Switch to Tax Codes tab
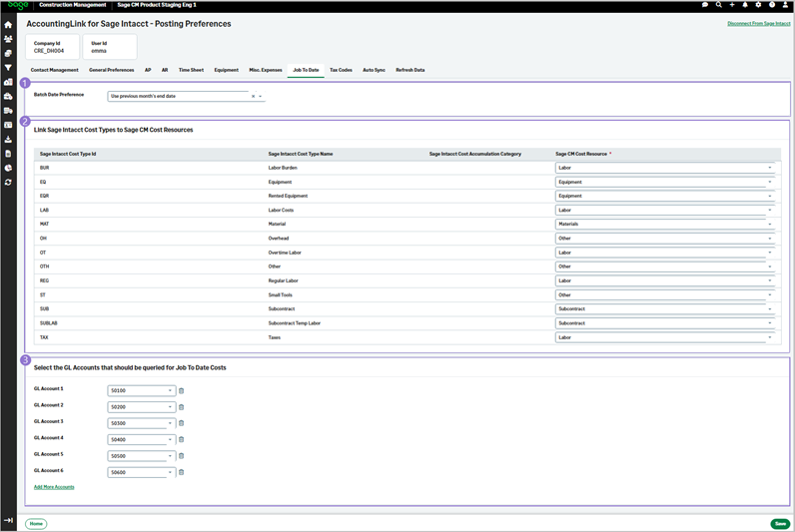The image size is (795, 532). pos(341,70)
